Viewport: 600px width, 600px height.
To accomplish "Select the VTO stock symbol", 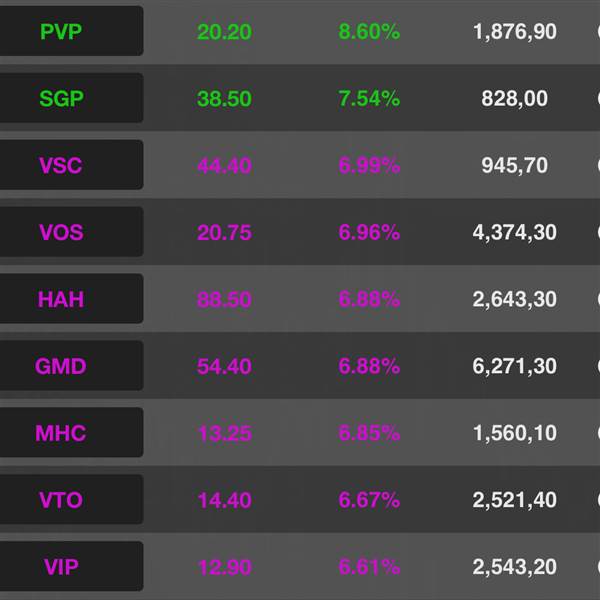I will [x=71, y=500].
